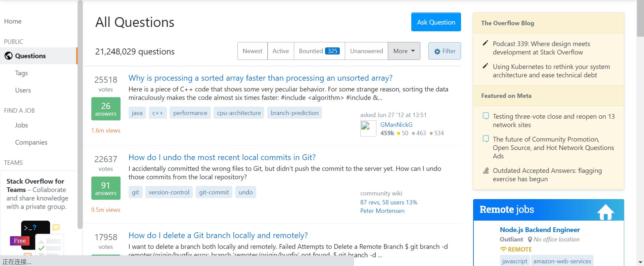Open Tags in the sidebar

(x=21, y=73)
